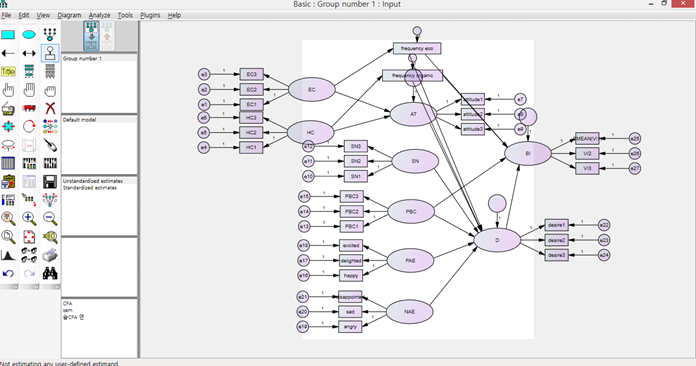Image resolution: width=696 pixels, height=366 pixels.
Task: Save the current path diagram
Action: (50, 182)
